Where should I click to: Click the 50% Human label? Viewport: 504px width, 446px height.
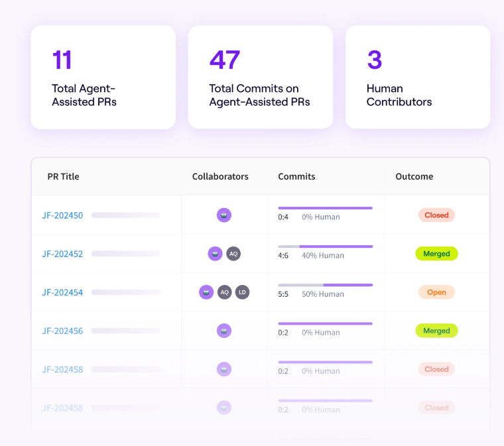click(x=323, y=294)
